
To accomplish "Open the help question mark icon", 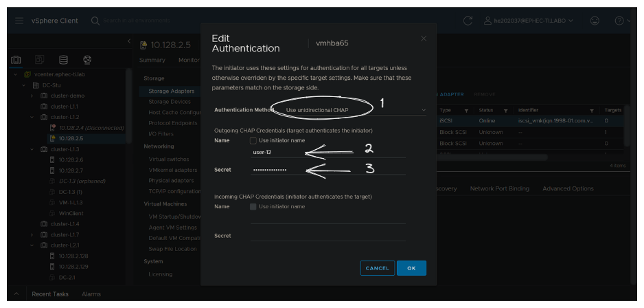I will pyautogui.click(x=619, y=21).
